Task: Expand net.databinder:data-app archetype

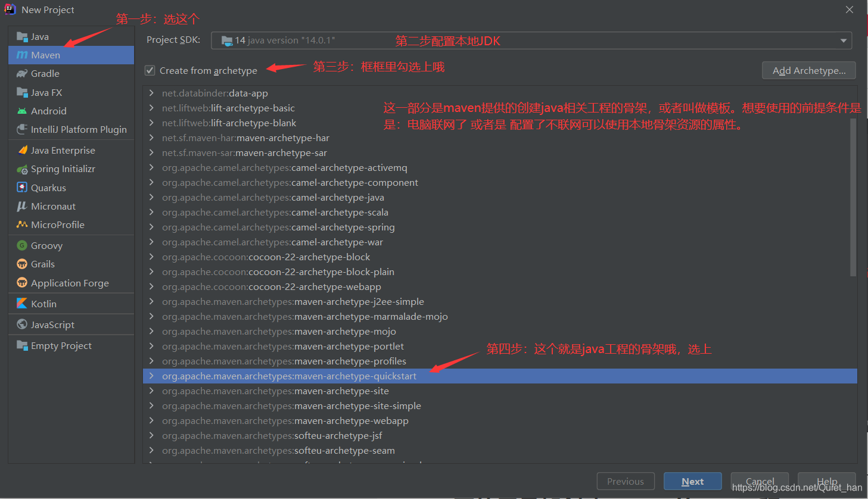Action: (151, 93)
